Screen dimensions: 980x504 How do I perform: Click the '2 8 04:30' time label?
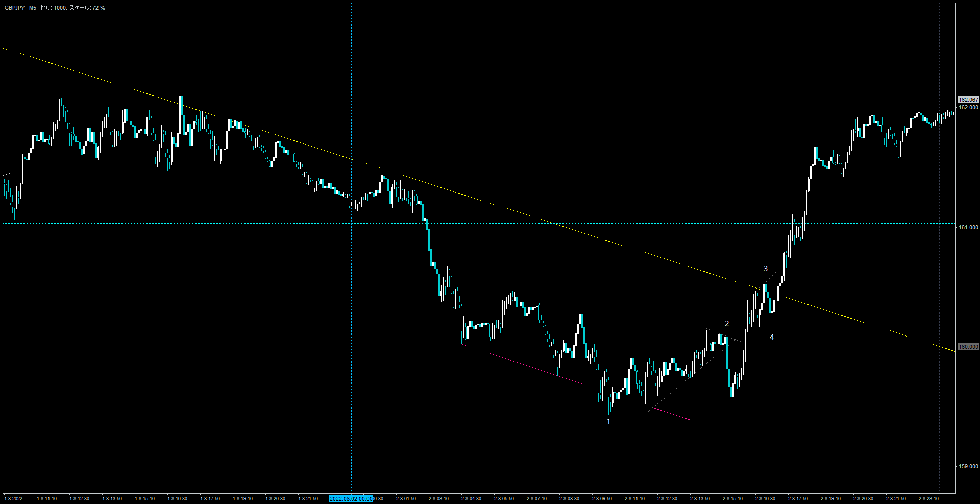pos(471,499)
